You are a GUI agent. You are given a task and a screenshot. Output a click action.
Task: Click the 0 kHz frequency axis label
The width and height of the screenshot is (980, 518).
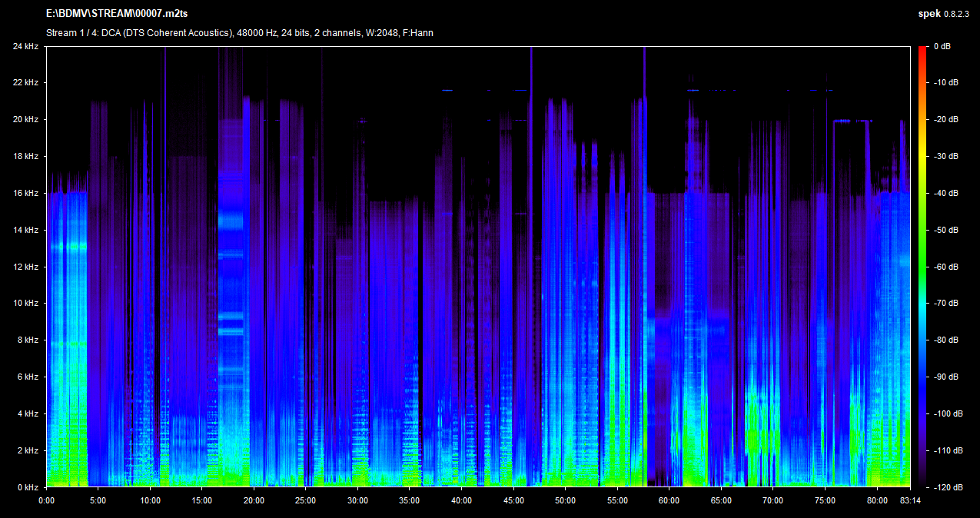pos(28,487)
